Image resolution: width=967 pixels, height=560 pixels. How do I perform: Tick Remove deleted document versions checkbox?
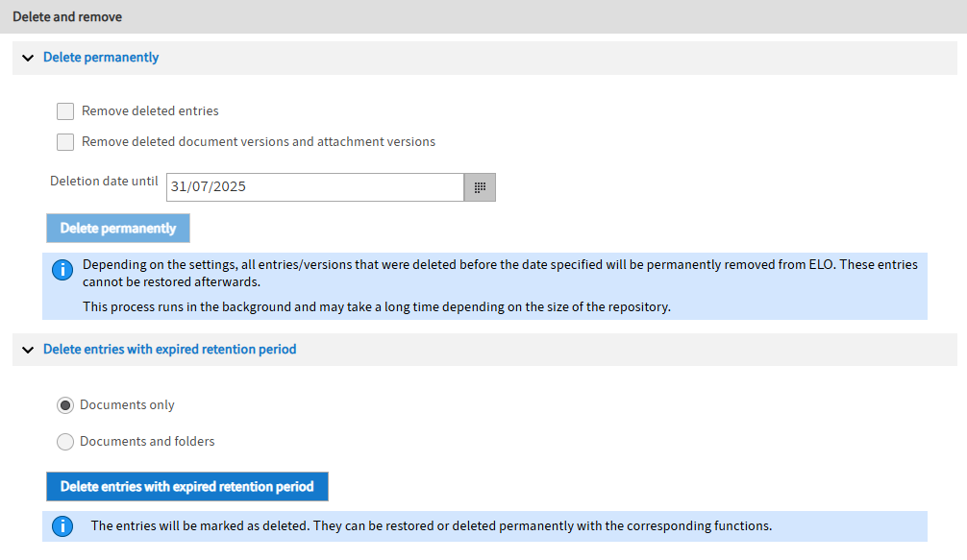[x=65, y=142]
